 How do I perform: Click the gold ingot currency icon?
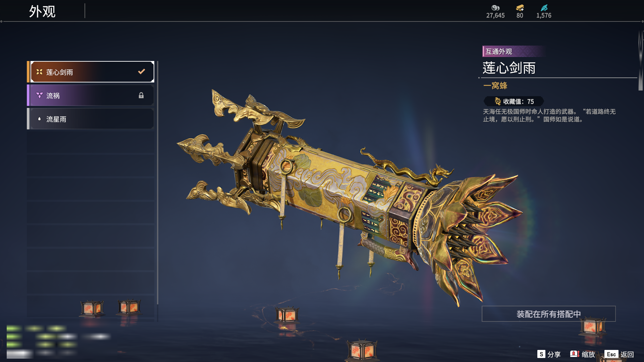point(520,8)
